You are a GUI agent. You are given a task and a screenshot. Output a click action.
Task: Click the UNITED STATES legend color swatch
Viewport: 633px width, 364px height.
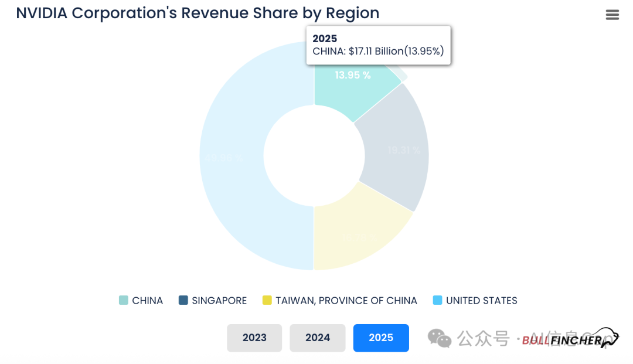[437, 300]
